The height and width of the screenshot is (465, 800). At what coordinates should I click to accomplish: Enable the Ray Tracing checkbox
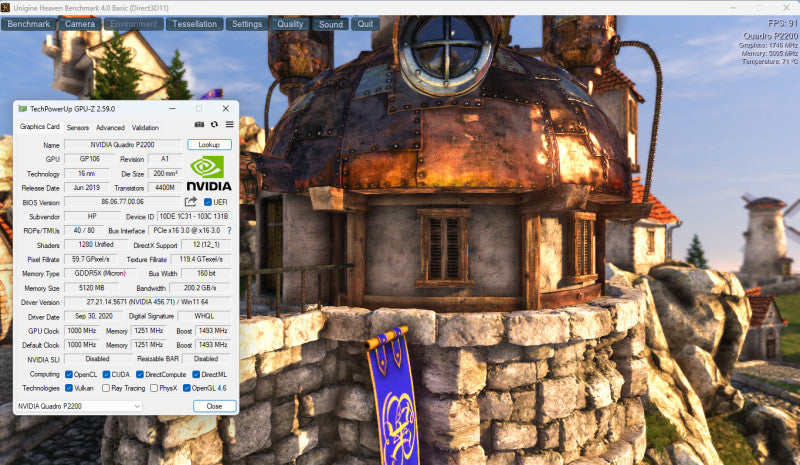coord(106,388)
